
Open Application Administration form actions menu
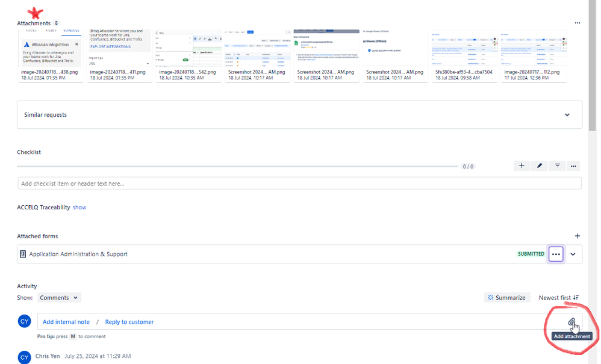pyautogui.click(x=556, y=254)
